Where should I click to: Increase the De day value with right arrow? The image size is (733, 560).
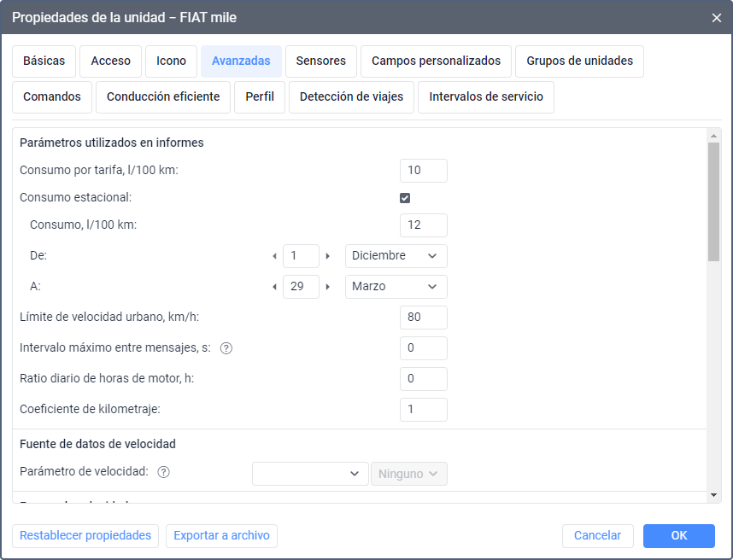(328, 256)
